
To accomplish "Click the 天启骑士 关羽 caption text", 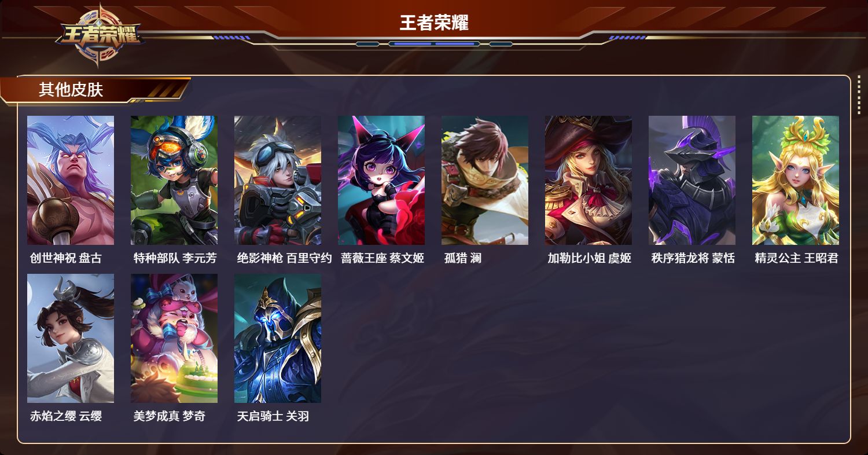I will pos(273,416).
